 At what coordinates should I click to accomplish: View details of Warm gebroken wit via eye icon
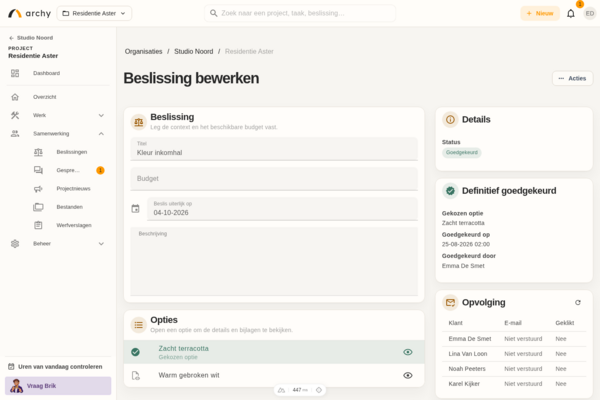[x=408, y=376]
